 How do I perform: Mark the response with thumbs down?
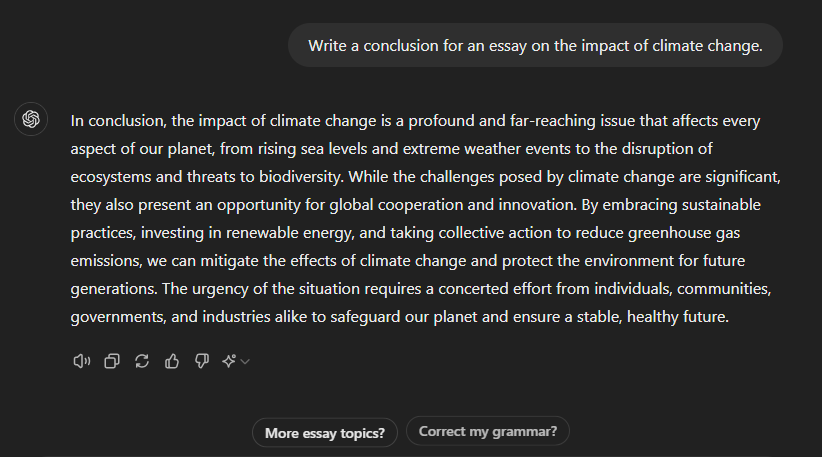coord(202,361)
